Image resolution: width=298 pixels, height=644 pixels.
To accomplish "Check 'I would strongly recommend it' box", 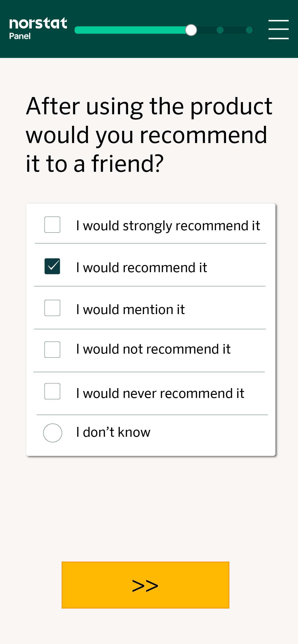I will 52,224.
